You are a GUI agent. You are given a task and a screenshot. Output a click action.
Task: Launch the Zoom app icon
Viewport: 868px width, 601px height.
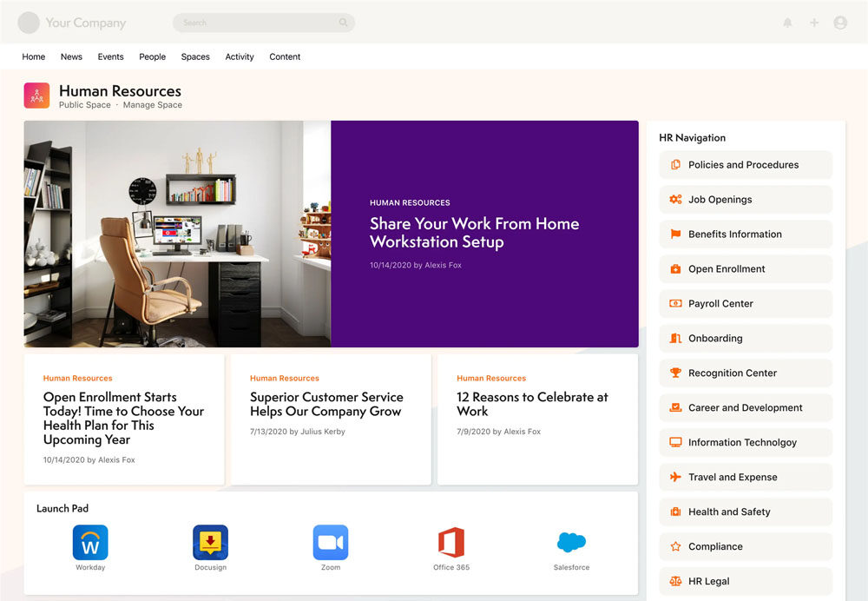tap(331, 543)
